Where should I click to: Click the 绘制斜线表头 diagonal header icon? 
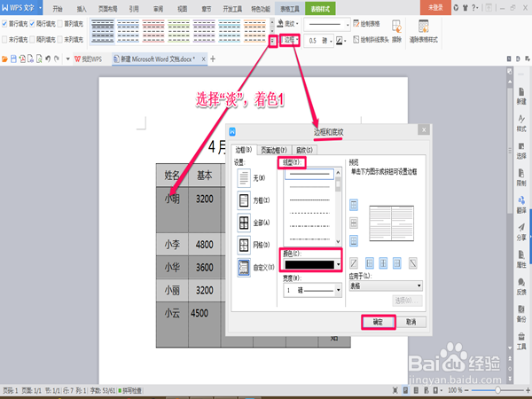[x=356, y=40]
